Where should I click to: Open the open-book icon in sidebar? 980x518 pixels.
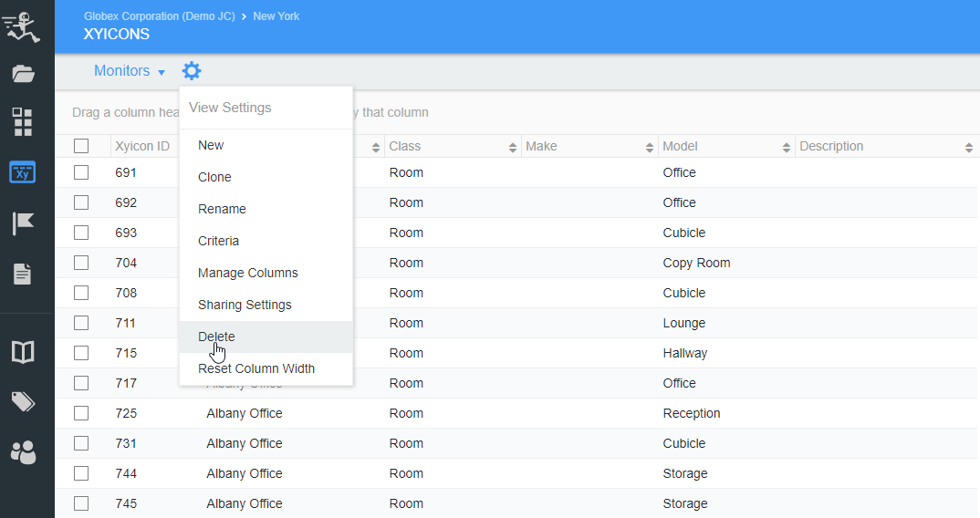tap(23, 352)
